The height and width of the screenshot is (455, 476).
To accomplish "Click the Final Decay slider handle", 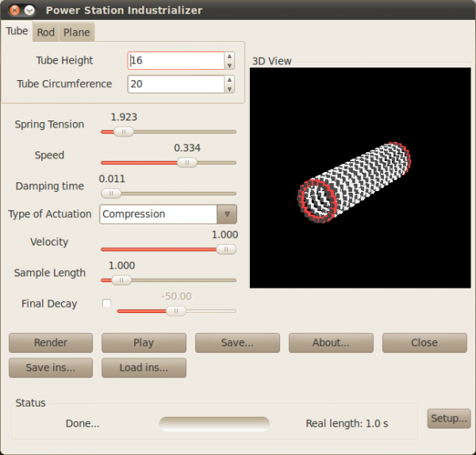I will click(176, 311).
